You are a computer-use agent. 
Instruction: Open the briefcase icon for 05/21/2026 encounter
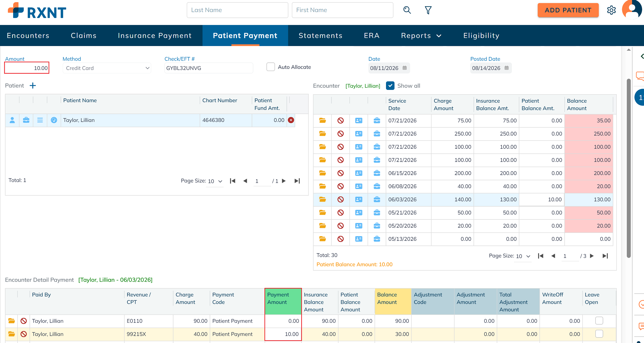[377, 213]
